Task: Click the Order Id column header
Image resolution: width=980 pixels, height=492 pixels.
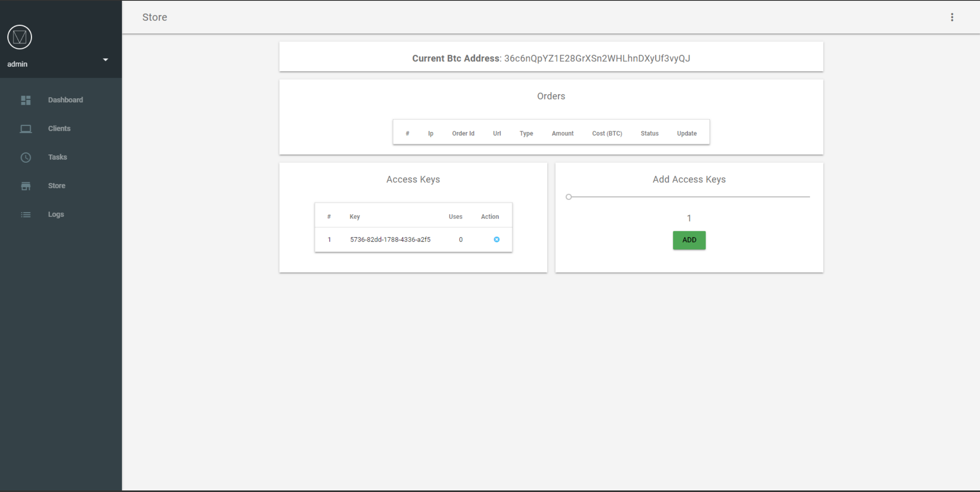Action: (x=463, y=134)
